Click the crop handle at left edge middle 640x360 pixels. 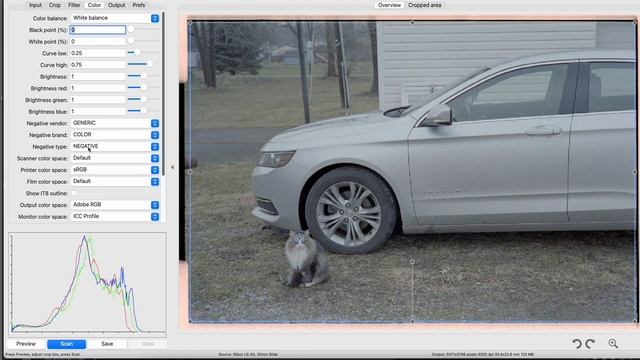[x=190, y=172]
